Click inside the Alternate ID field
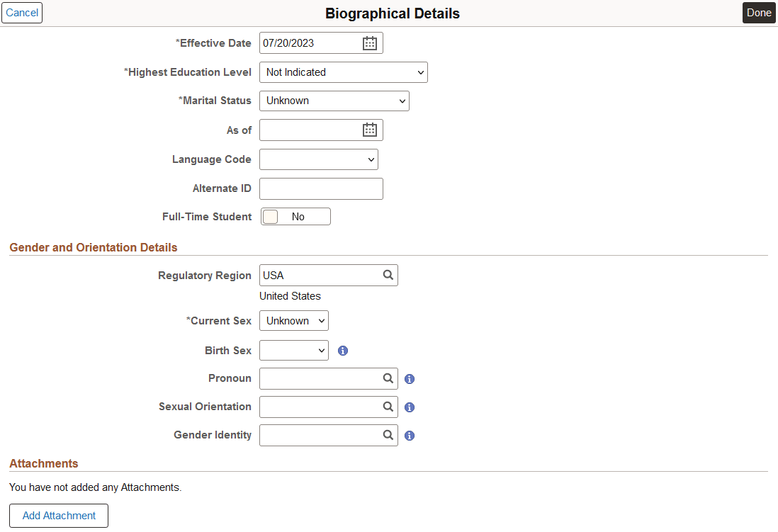 (x=320, y=188)
